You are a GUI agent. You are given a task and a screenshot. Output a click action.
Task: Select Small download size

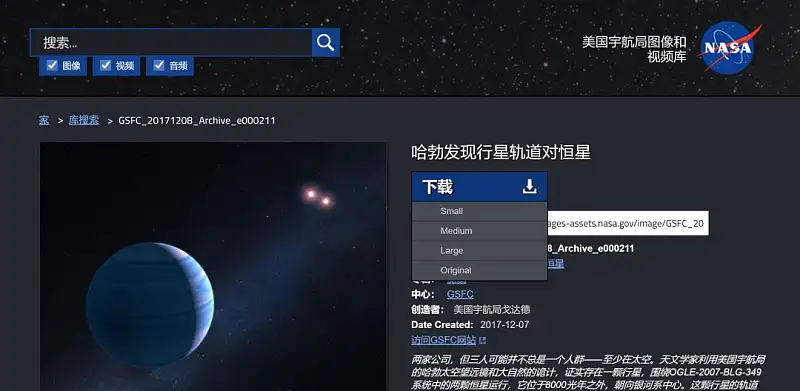coord(479,211)
